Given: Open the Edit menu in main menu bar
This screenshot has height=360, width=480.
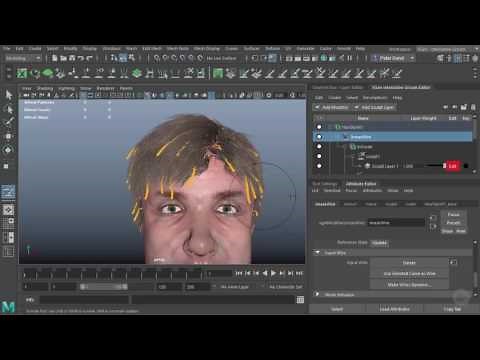Looking at the screenshot, I should (20, 49).
